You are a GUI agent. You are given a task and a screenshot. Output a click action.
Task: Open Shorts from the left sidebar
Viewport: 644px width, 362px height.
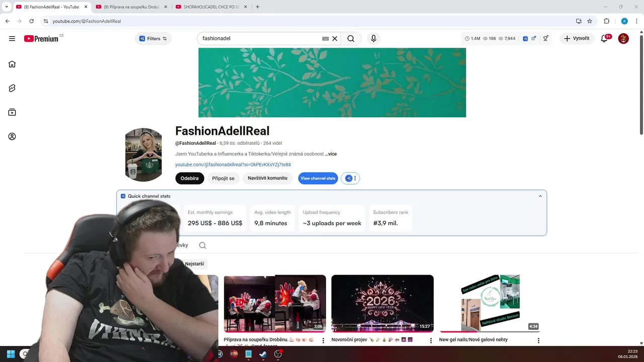pos(12,88)
